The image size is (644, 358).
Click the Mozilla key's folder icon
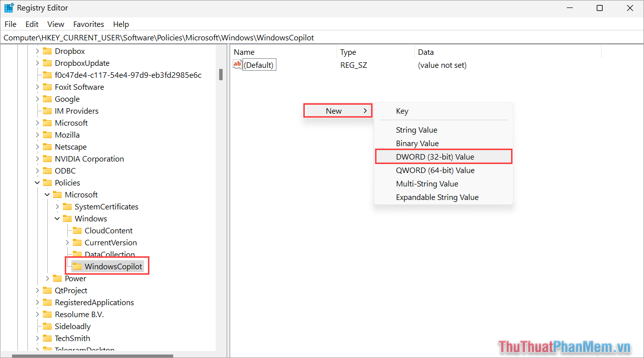pos(47,135)
